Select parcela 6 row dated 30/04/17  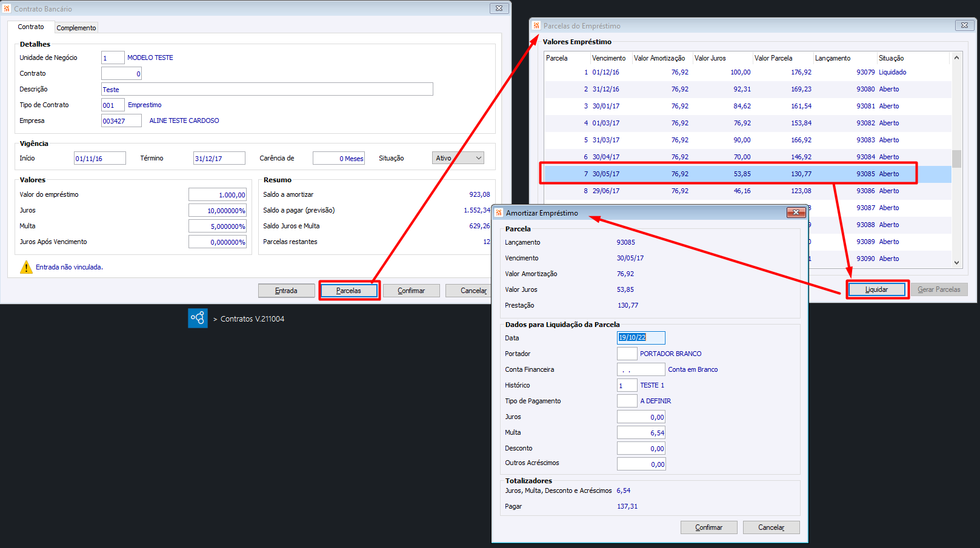coord(747,156)
